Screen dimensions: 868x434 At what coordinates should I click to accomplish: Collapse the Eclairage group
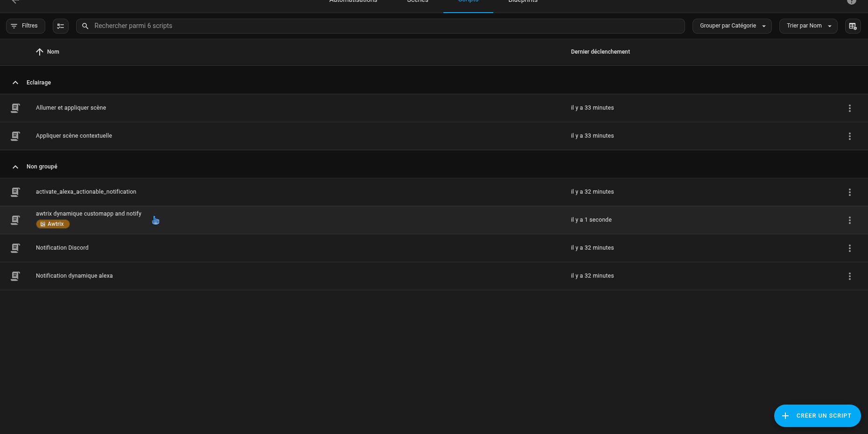click(x=15, y=83)
